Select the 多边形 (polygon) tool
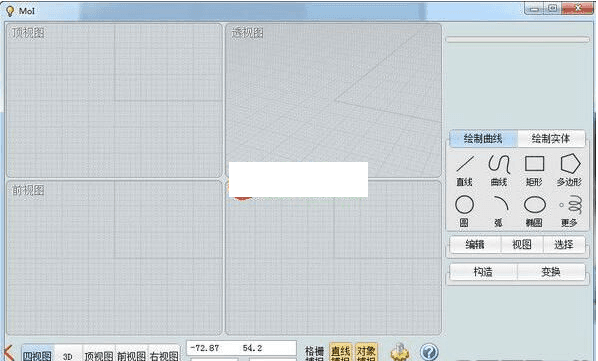 click(569, 170)
